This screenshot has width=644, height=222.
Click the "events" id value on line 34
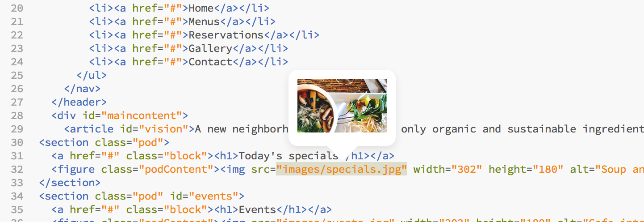213,196
